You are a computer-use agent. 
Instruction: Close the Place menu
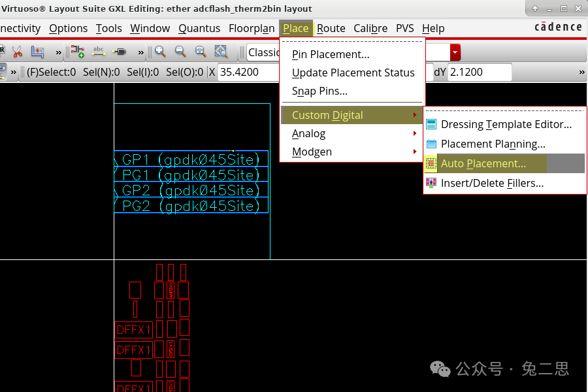(296, 28)
